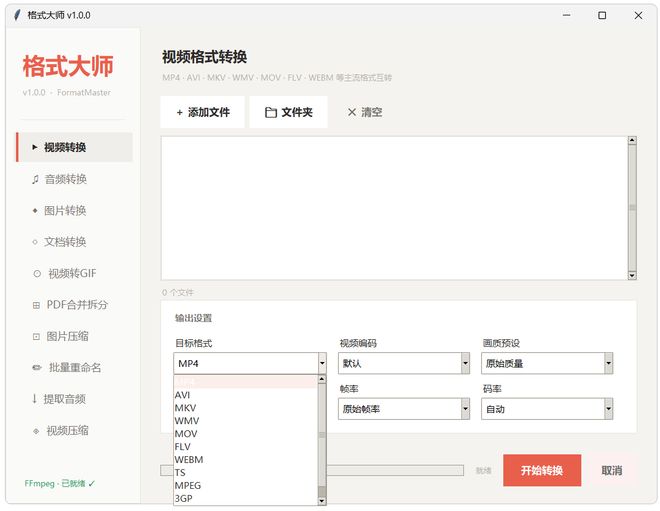Click the 添加文件 button

(202, 112)
